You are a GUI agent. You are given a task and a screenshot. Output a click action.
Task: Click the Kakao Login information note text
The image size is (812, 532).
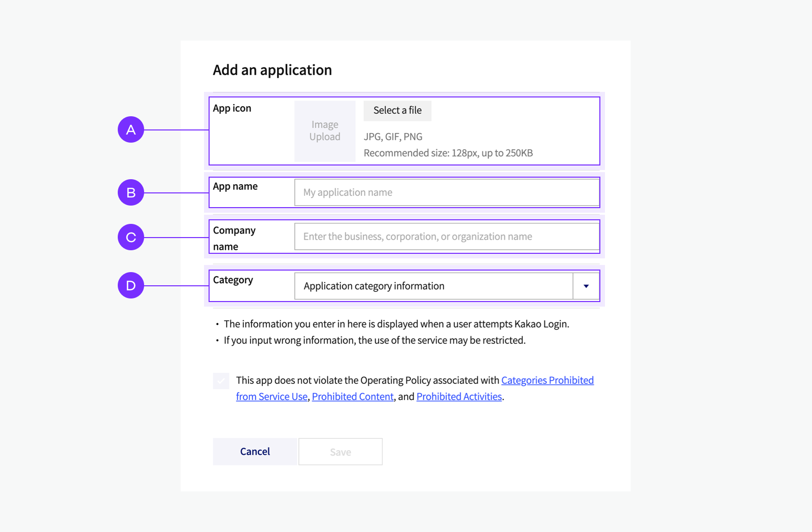(x=396, y=324)
